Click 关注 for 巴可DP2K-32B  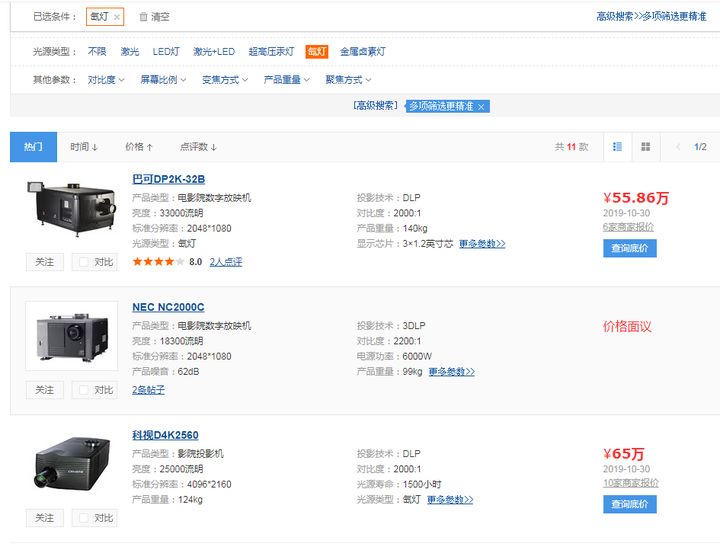point(45,262)
